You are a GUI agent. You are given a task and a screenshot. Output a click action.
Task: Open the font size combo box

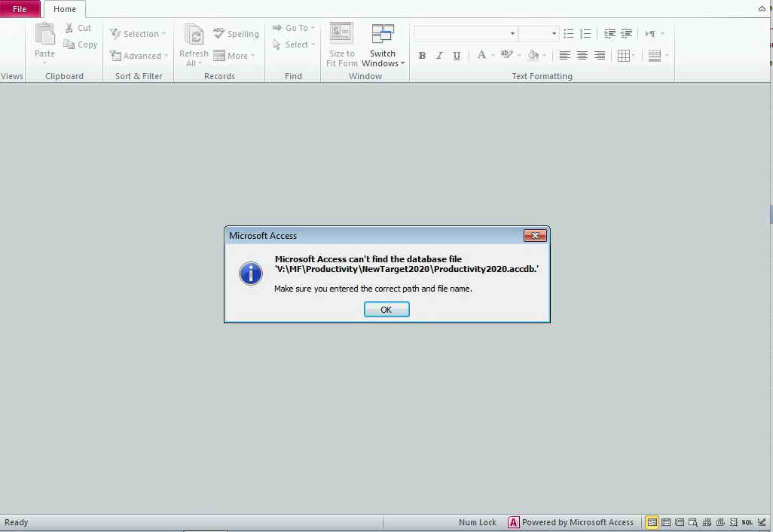click(539, 33)
